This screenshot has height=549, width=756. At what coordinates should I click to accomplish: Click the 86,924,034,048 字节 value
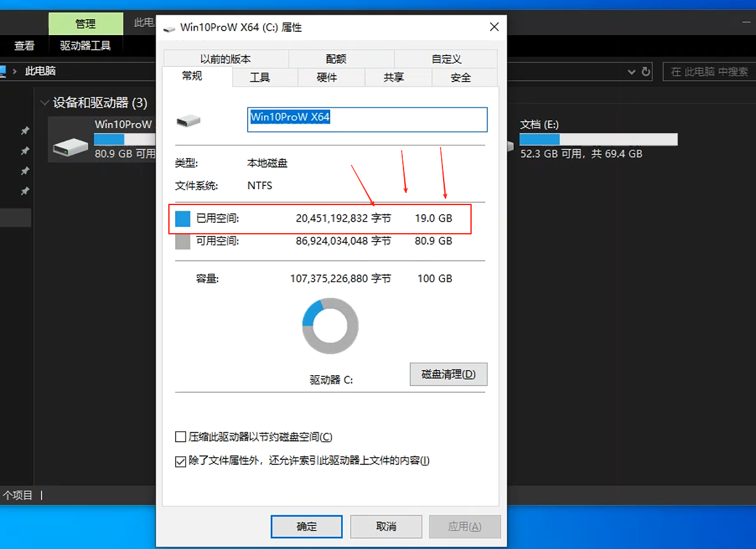pyautogui.click(x=344, y=241)
